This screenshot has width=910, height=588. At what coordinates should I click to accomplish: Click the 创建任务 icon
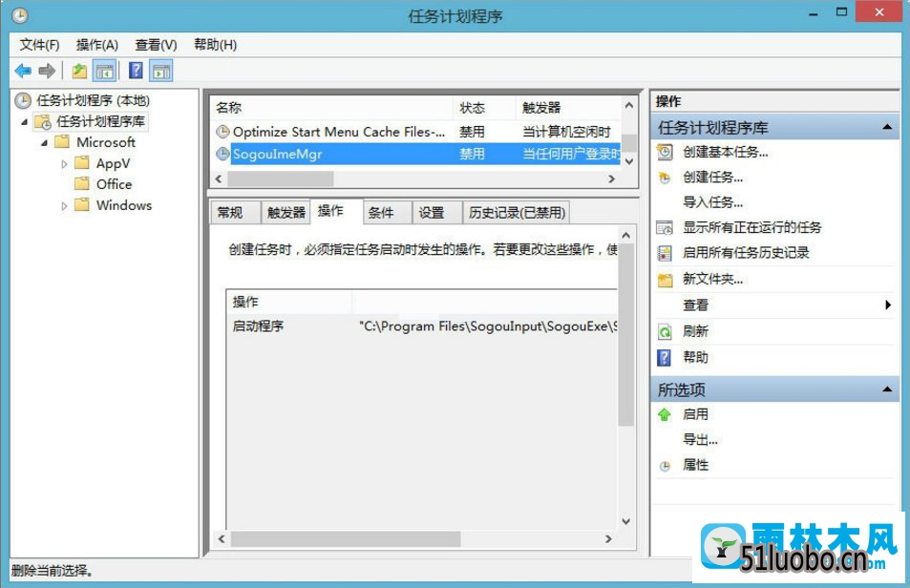point(666,178)
